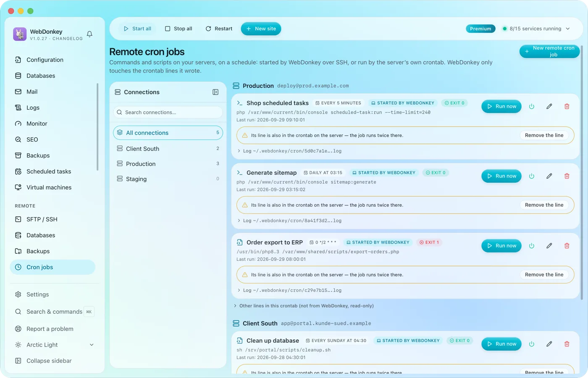Select Cron jobs in sidebar
588x378 pixels.
click(x=52, y=267)
